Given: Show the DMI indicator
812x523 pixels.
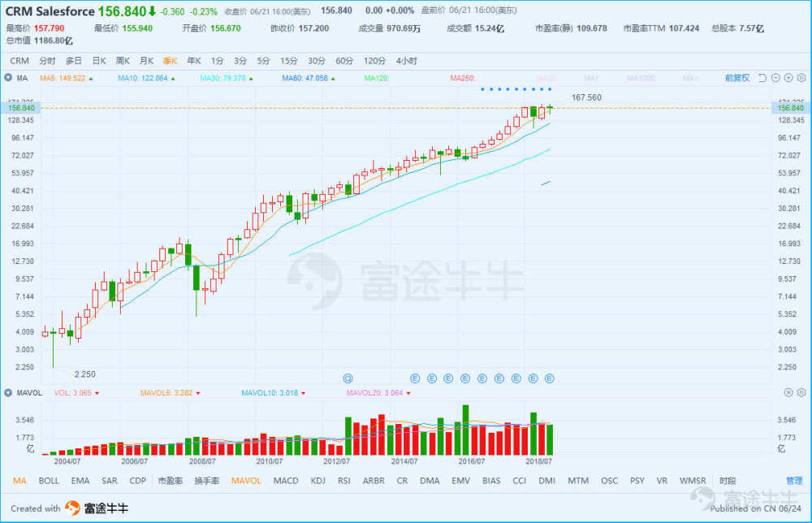Looking at the screenshot, I should [546, 481].
